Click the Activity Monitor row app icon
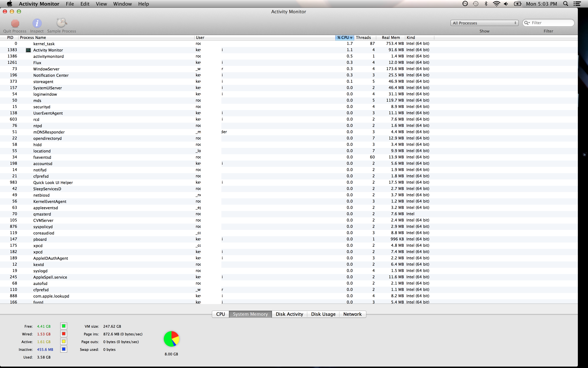588x368 pixels. point(28,50)
